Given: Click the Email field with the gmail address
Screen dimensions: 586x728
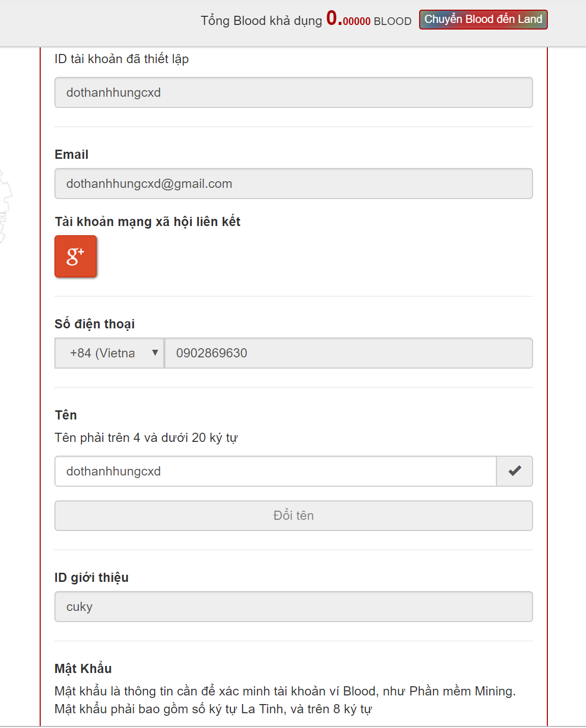Looking at the screenshot, I should point(294,184).
